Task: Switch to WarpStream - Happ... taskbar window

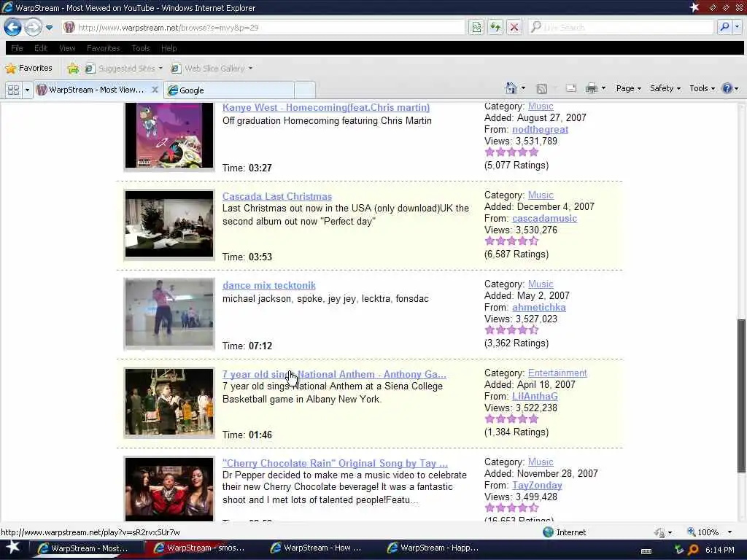Action: [x=434, y=548]
